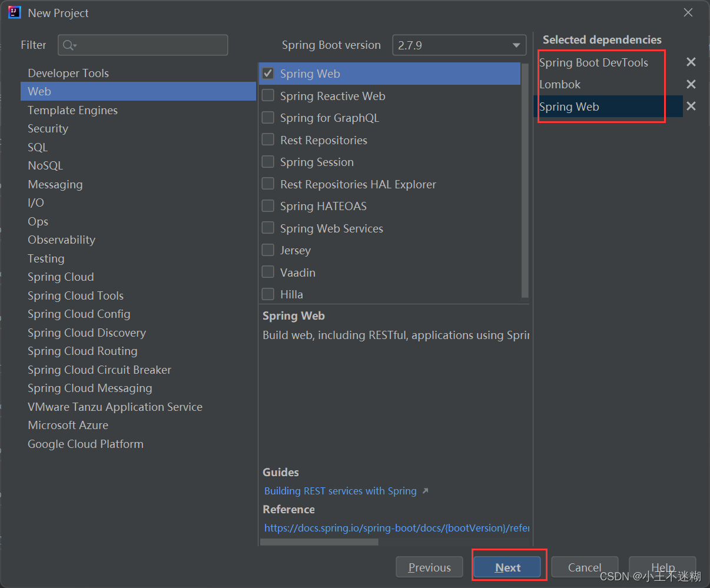Click the description panel horizontal scrollbar

coord(319,542)
